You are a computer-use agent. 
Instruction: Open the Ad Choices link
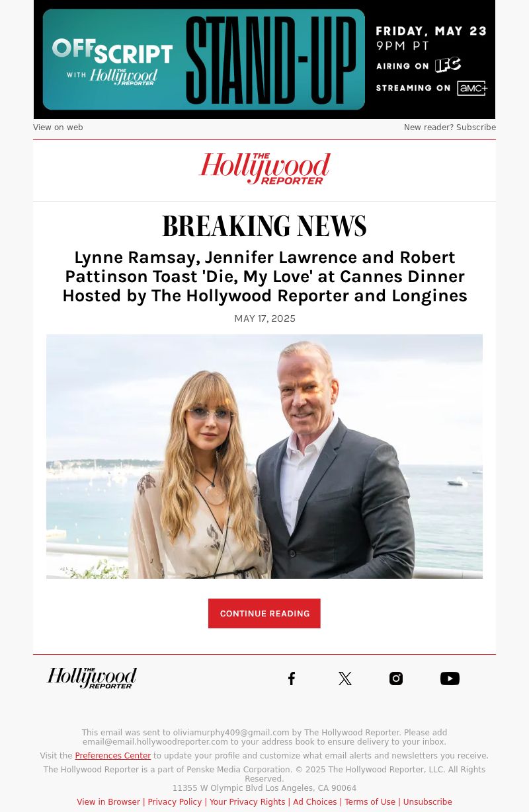click(x=315, y=802)
